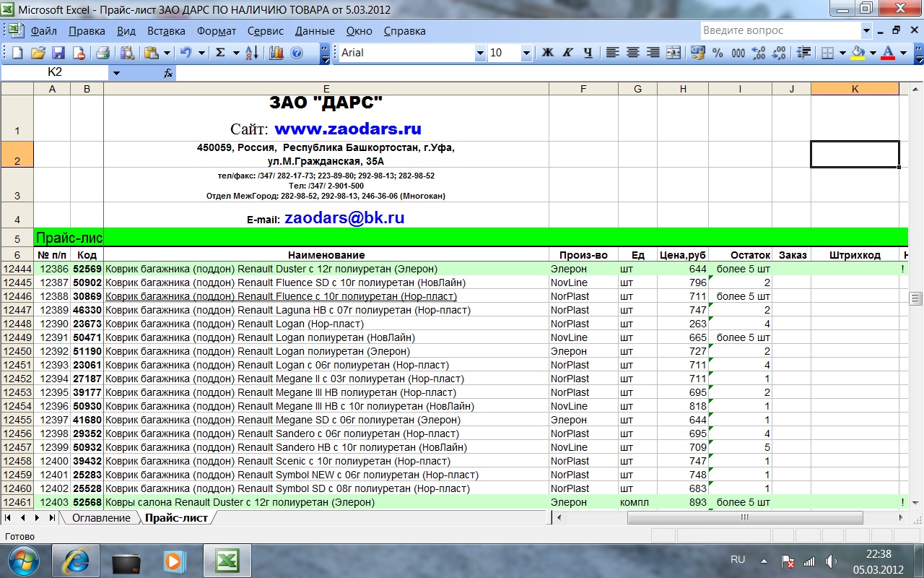
Task: Open Internet Explorer from taskbar
Action: pos(77,560)
